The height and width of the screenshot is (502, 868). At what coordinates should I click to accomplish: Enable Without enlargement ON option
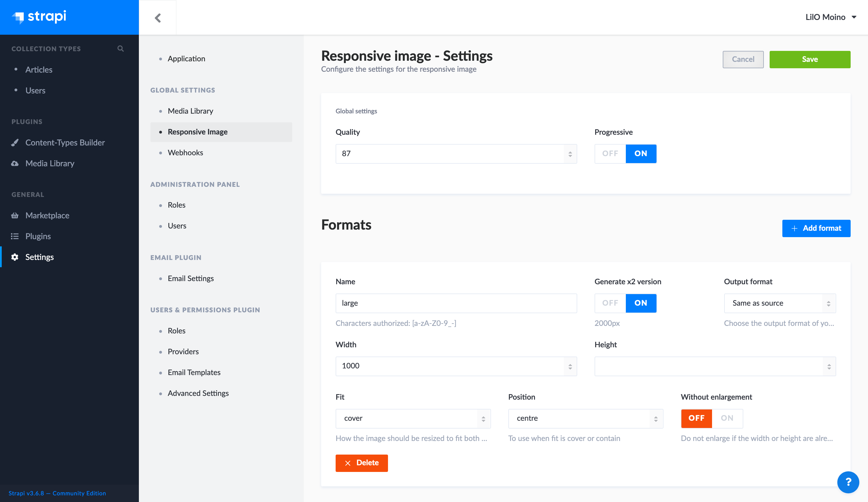(727, 418)
